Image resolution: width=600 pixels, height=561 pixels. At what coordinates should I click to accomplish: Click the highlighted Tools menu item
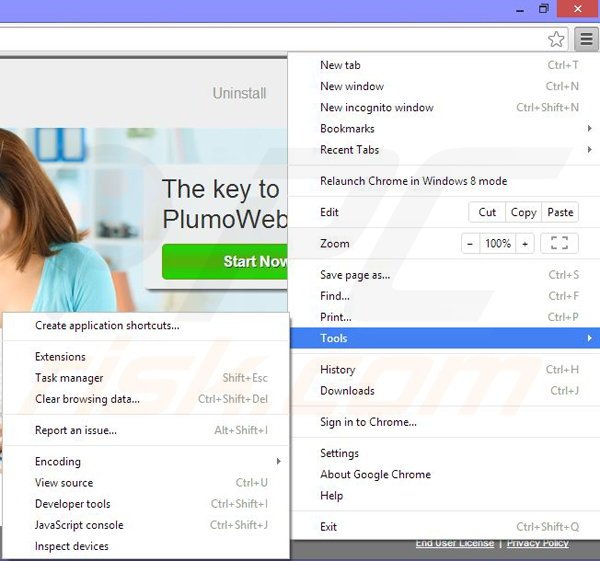coord(445,338)
